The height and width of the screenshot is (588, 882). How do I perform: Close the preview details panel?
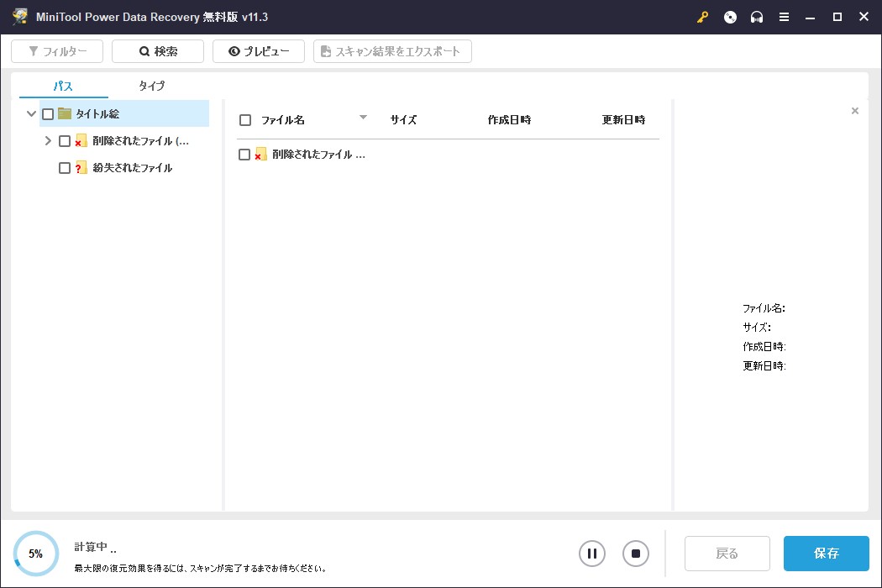pyautogui.click(x=855, y=111)
